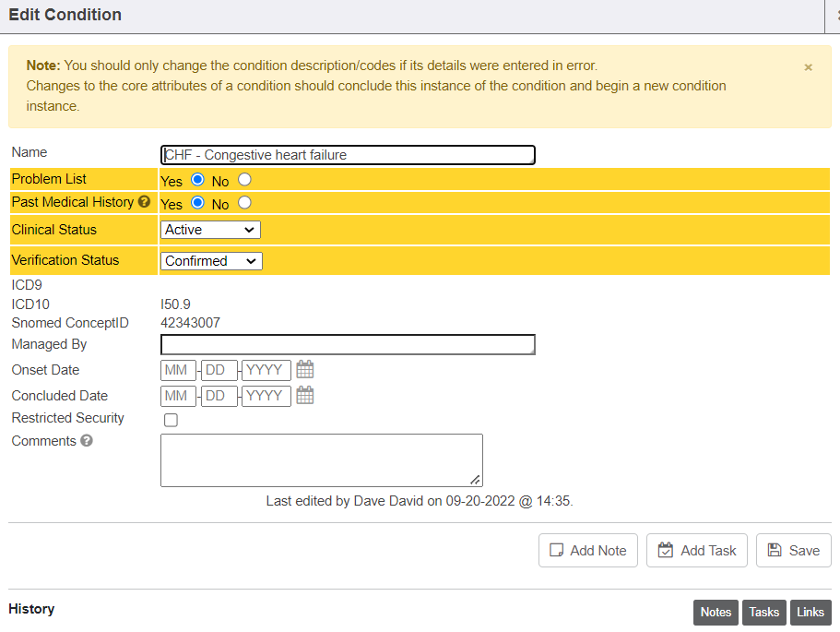Screen dimensions: 840x632
Task: Select No for Problem List
Action: tap(244, 180)
